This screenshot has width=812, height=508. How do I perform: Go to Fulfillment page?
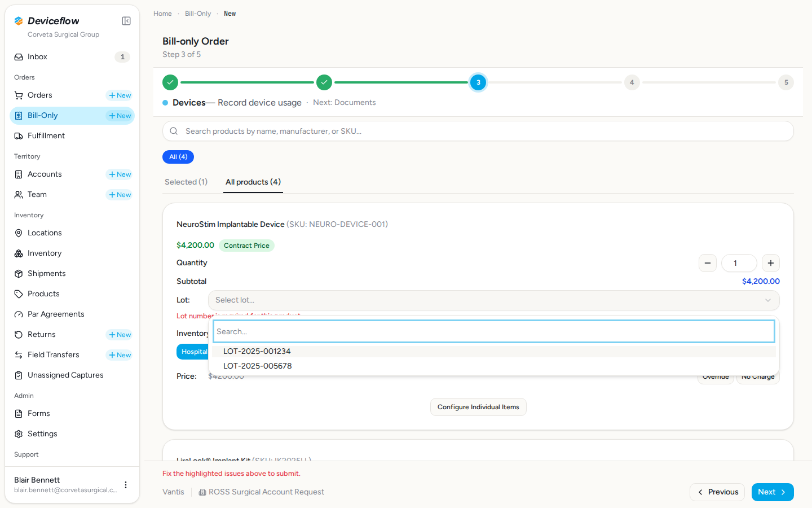coord(72,136)
